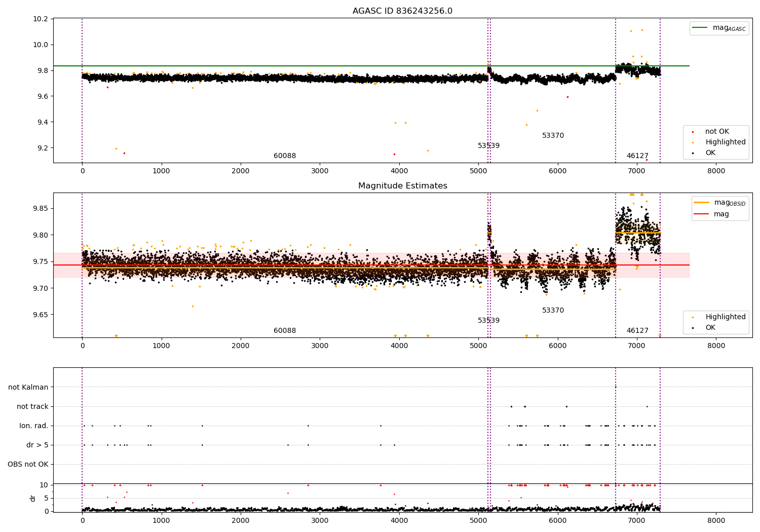Click "OK" legend entry beneath Highlighted in AGASC ID plot

tap(710, 153)
